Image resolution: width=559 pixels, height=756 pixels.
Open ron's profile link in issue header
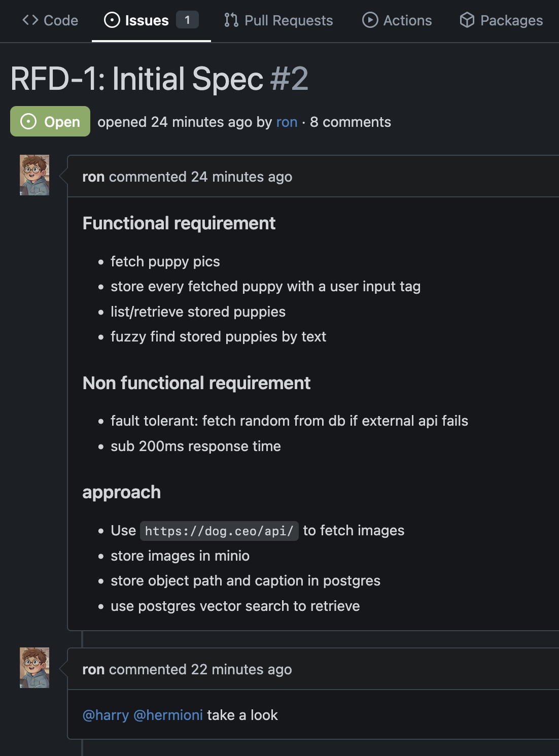(x=287, y=122)
